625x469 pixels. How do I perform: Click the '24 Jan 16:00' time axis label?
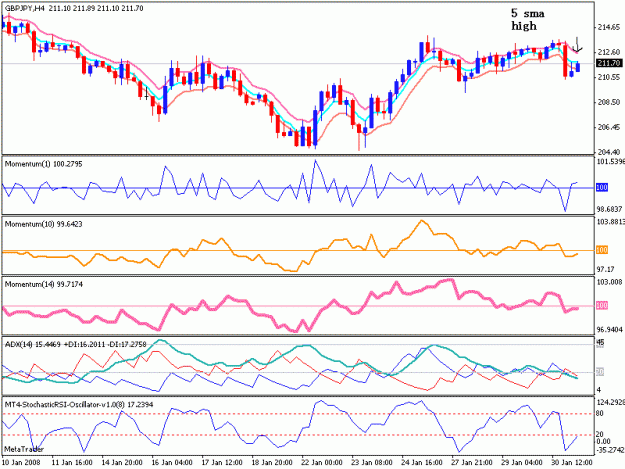click(422, 463)
